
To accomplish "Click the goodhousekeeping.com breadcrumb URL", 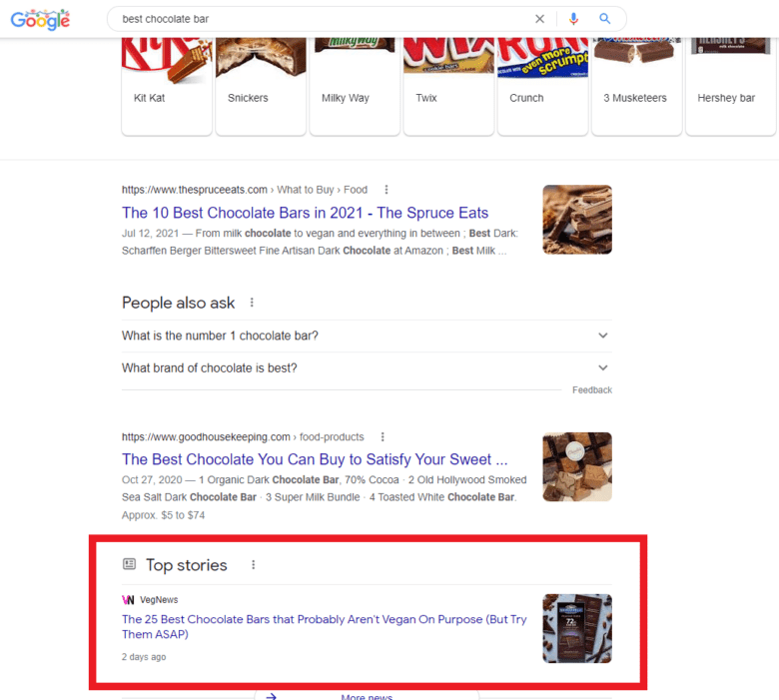I will click(x=243, y=437).
